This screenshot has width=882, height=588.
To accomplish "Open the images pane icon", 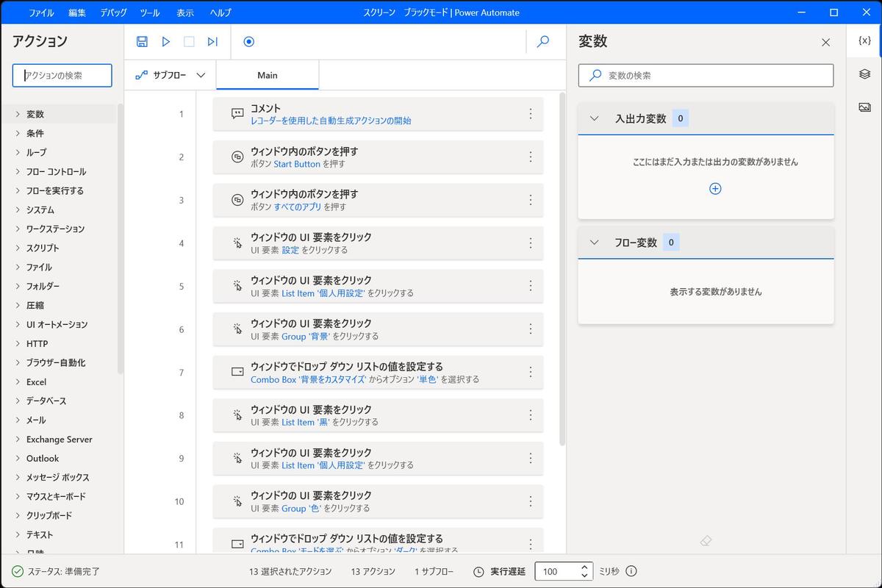I will 864,107.
